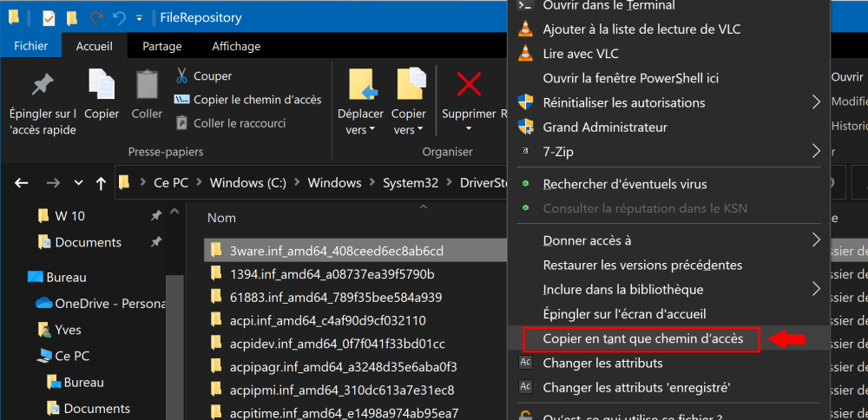Viewport: 868px width, 420px height.
Task: Choose Copier en tant que chemin d'accès
Action: (669, 338)
